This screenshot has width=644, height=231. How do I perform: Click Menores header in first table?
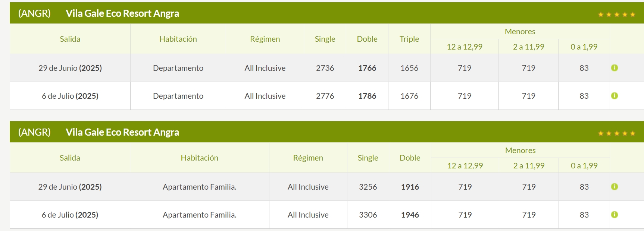tap(520, 32)
